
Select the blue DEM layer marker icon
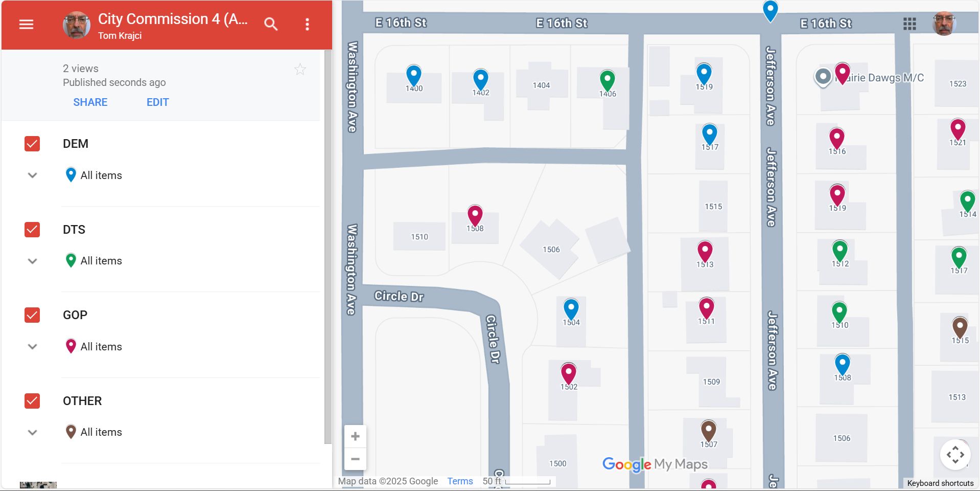[71, 174]
